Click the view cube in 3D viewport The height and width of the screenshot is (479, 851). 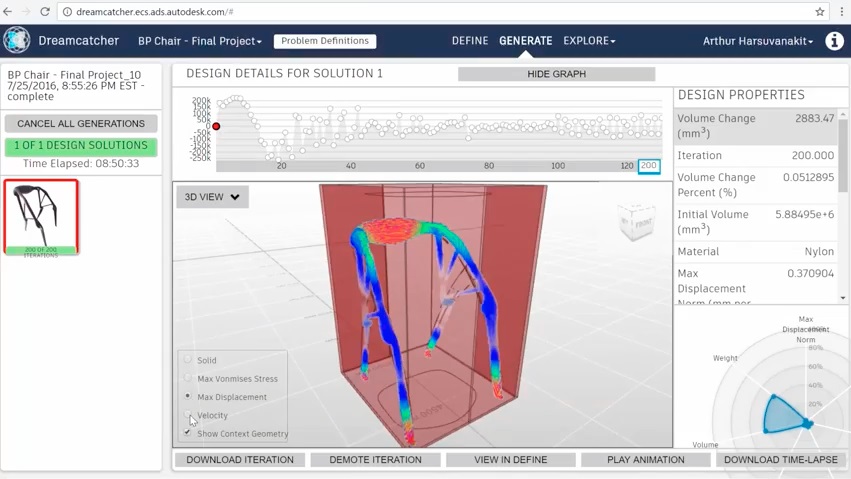[x=637, y=222]
